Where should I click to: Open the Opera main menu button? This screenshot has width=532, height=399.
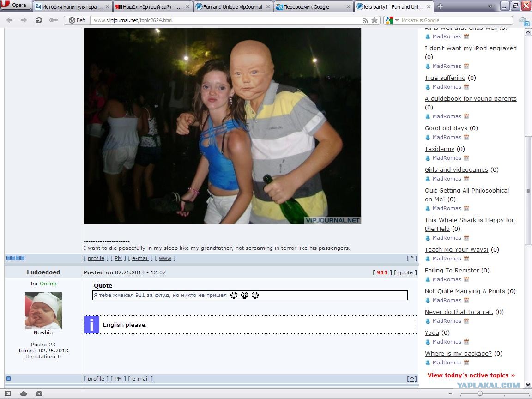tap(15, 5)
